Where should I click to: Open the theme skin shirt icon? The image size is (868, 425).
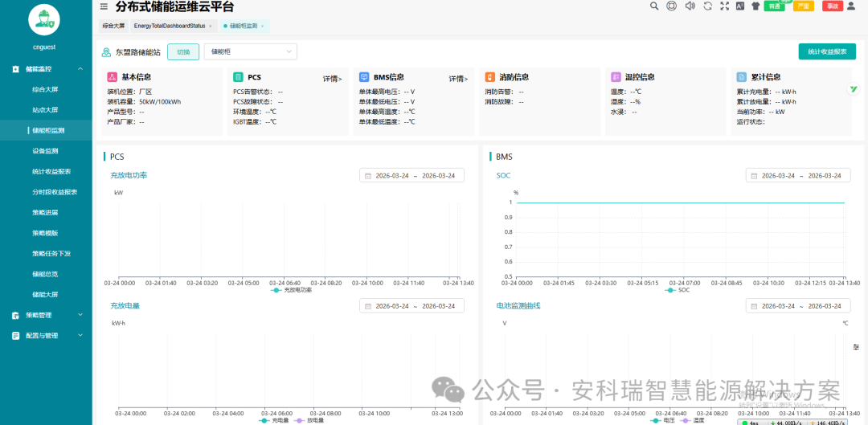(x=755, y=6)
